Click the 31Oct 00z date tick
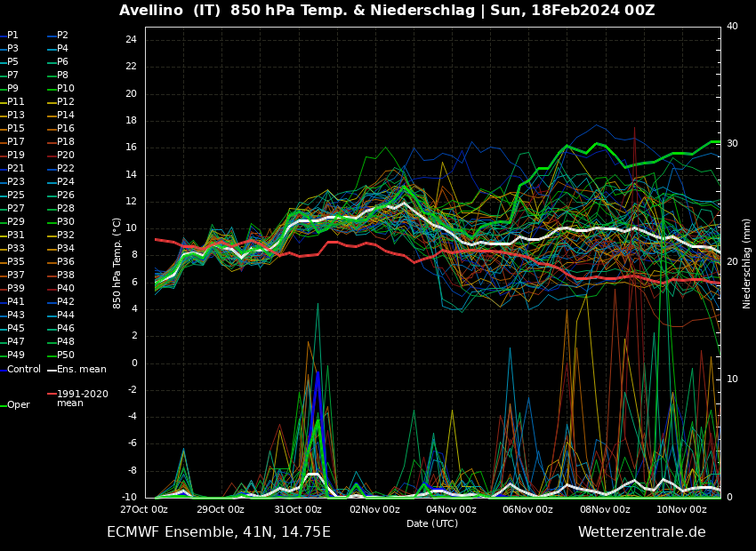756x551 pixels. coord(298,509)
